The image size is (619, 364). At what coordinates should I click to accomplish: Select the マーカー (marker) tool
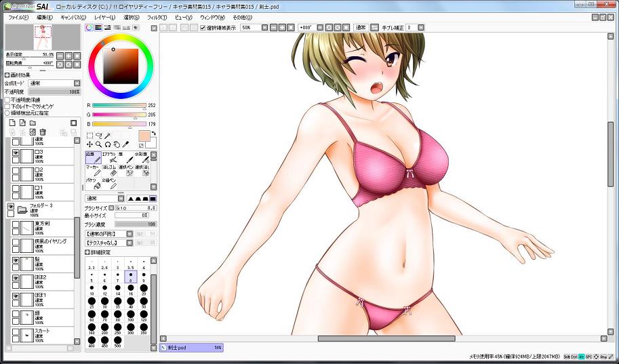click(x=93, y=170)
